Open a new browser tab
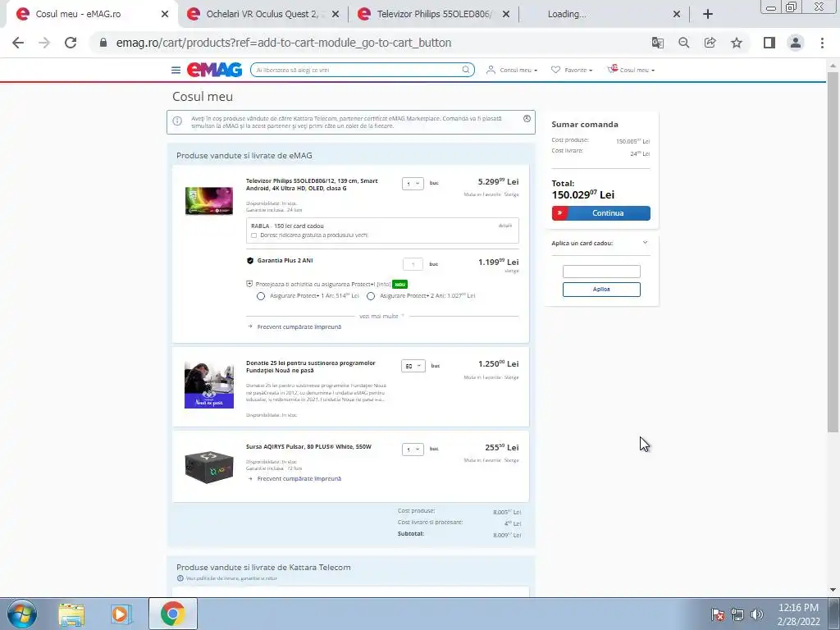 708,15
